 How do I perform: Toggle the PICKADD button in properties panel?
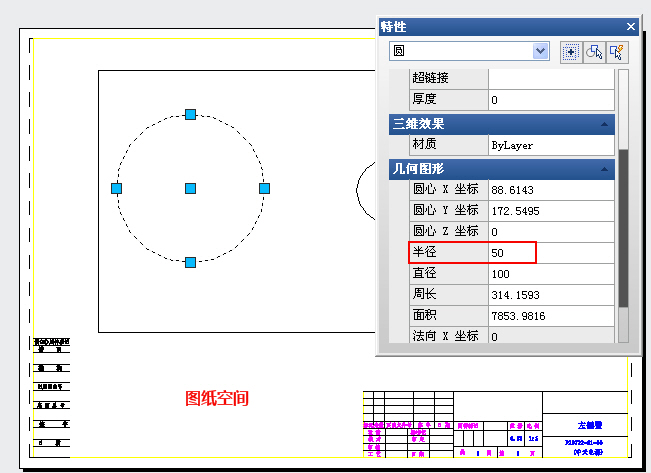click(x=571, y=52)
